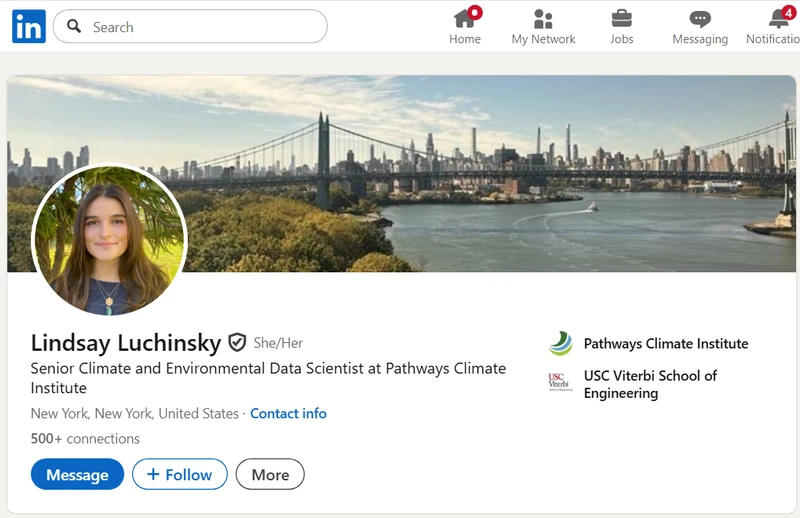Open Pathways Climate Institute company link
Screen dimensions: 800x518
pos(666,344)
